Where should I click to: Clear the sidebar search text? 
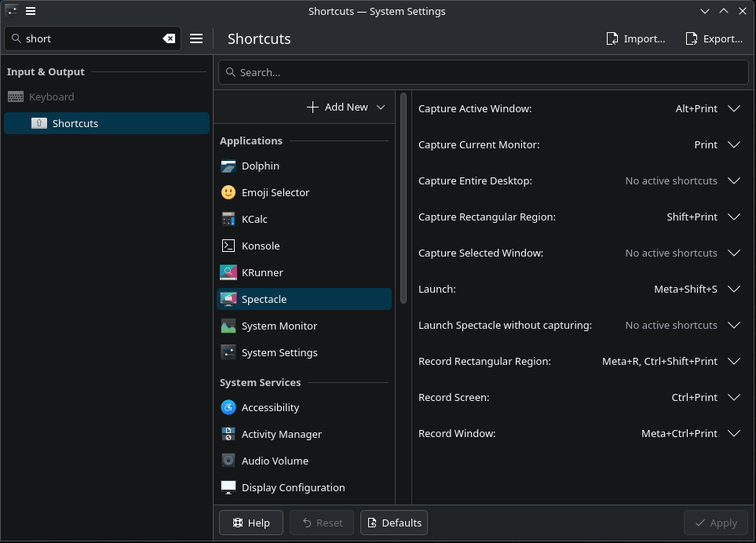(169, 38)
